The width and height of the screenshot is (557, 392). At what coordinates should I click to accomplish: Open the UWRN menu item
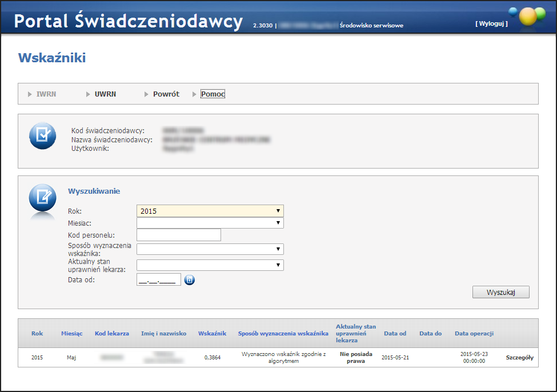coord(105,94)
